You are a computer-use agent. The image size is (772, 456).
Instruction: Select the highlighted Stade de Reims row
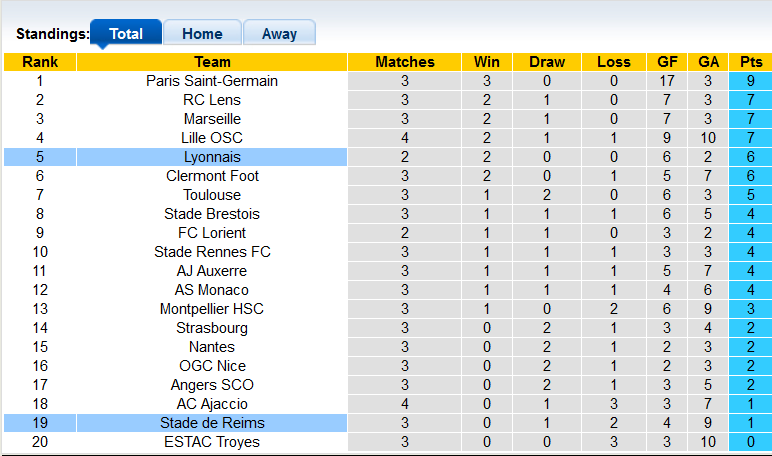pos(212,423)
